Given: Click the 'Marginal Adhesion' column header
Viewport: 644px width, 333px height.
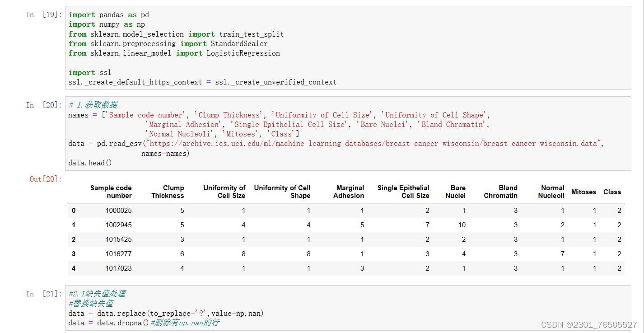Looking at the screenshot, I should pyautogui.click(x=349, y=192).
